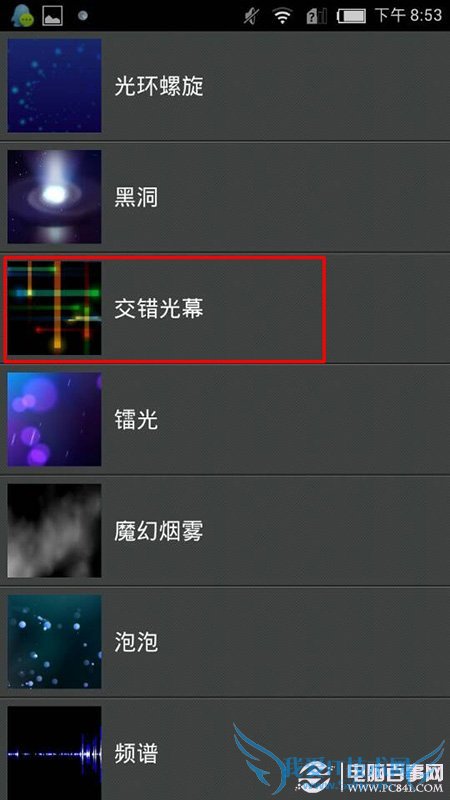Image resolution: width=450 pixels, height=800 pixels.
Task: Open the 交错光幕 colored lines thumbnail
Action: pos(54,308)
